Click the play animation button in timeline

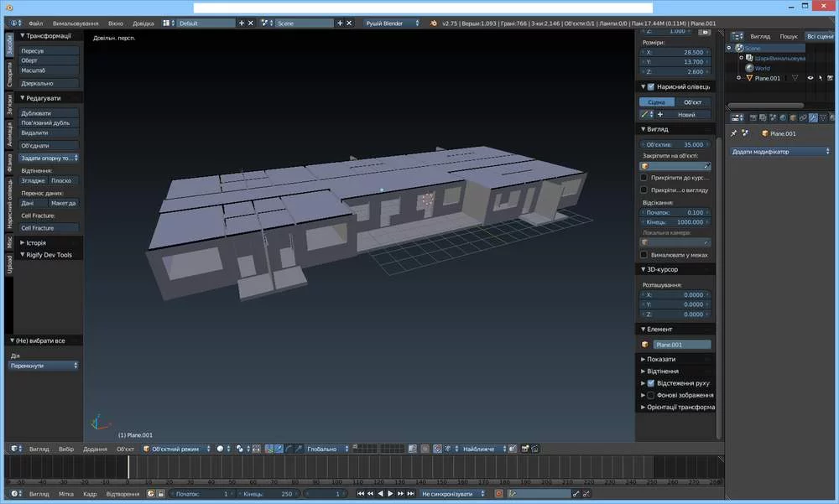[x=390, y=494]
